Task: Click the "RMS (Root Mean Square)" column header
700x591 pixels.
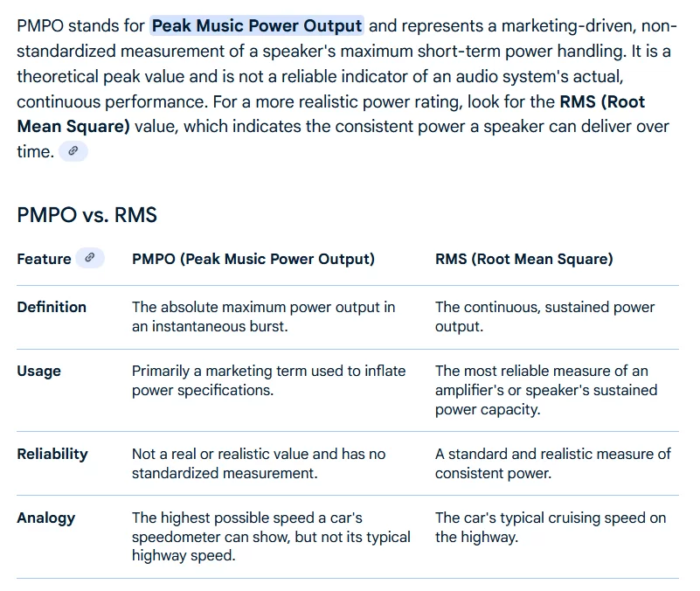Action: 523,259
